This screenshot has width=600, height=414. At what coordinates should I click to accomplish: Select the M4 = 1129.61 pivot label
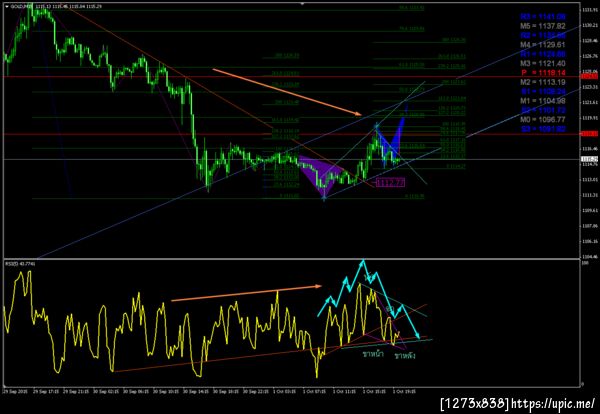[x=543, y=45]
